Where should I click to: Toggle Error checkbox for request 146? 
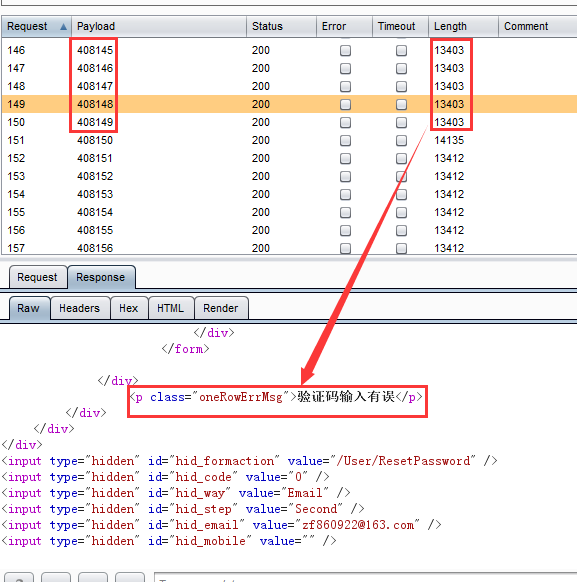(345, 50)
